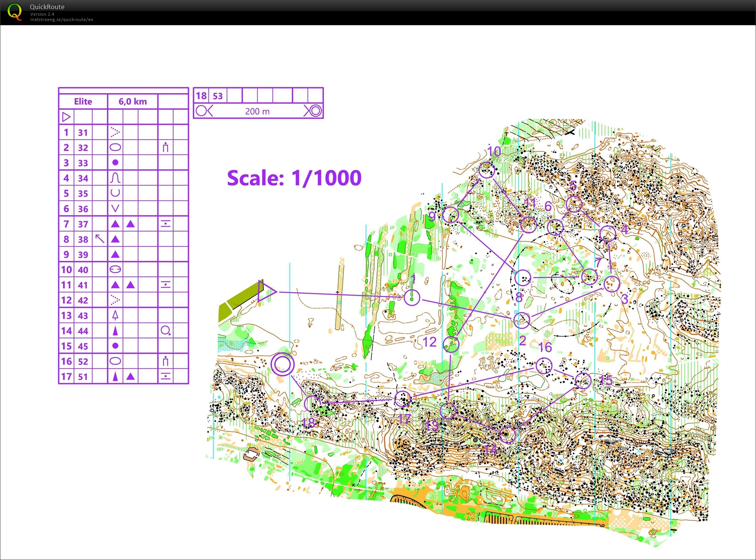This screenshot has height=560, width=756.
Task: Open the matstroeng.se/quickroute/en link
Action: click(x=62, y=20)
